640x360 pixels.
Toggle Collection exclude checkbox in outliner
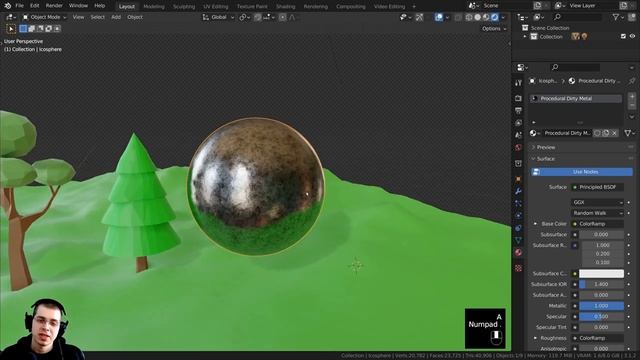pos(623,36)
